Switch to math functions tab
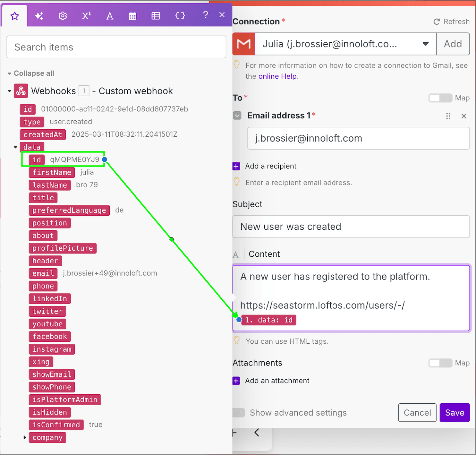 (86, 16)
